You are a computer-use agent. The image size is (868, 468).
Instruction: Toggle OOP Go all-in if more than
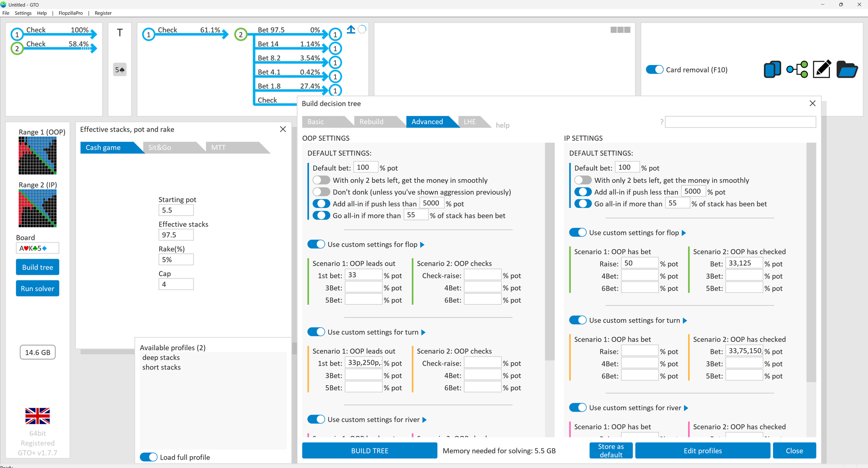[321, 215]
